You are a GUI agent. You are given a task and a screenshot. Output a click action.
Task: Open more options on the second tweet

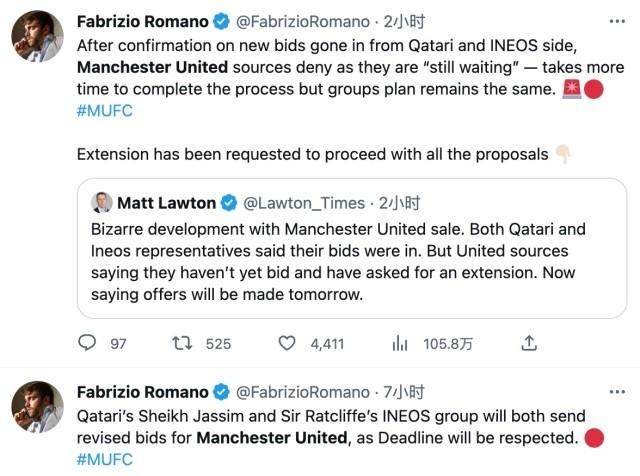coord(618,391)
